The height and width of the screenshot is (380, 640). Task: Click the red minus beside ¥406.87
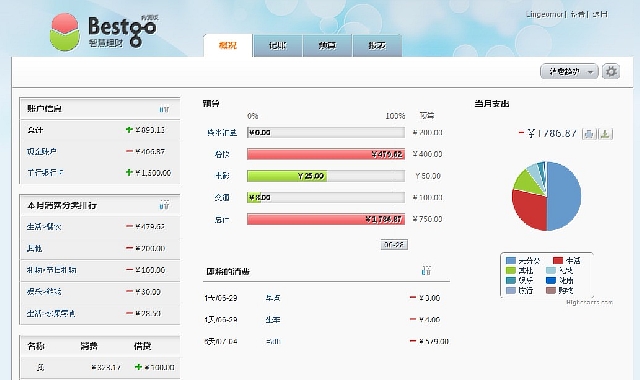(x=129, y=151)
